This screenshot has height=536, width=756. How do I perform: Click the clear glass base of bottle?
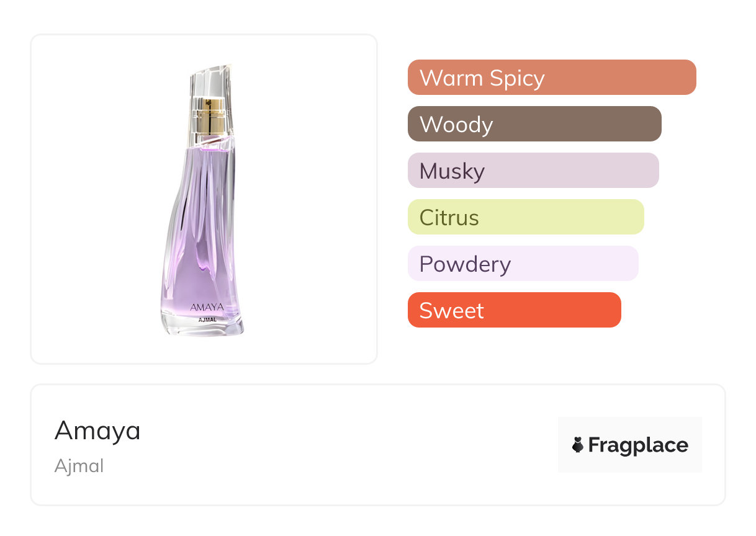(x=205, y=329)
